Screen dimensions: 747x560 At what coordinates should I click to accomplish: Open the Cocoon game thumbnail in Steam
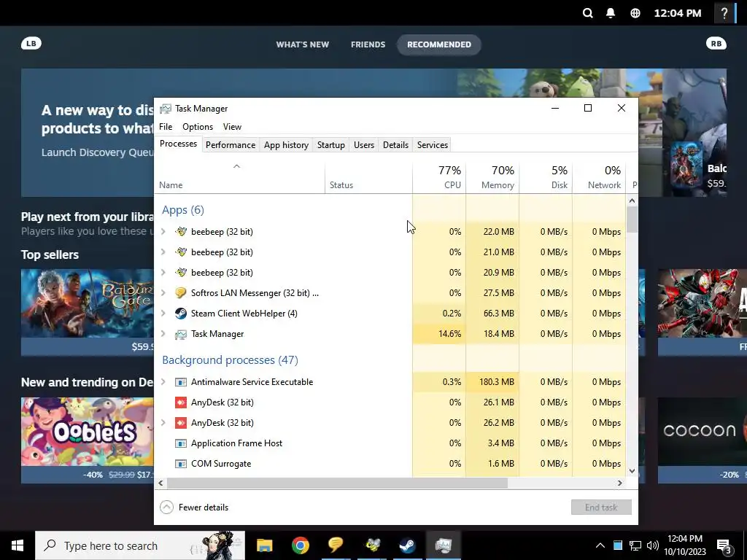703,432
